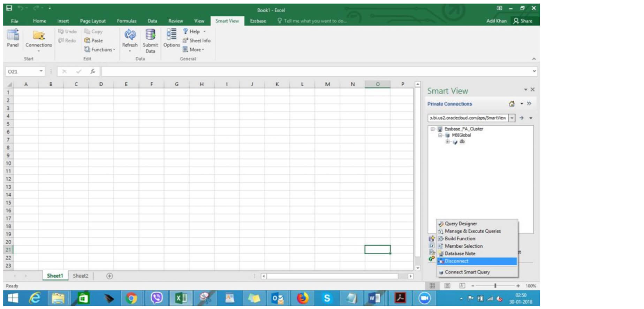Click zoom in plus button
644x309 pixels.
click(518, 286)
